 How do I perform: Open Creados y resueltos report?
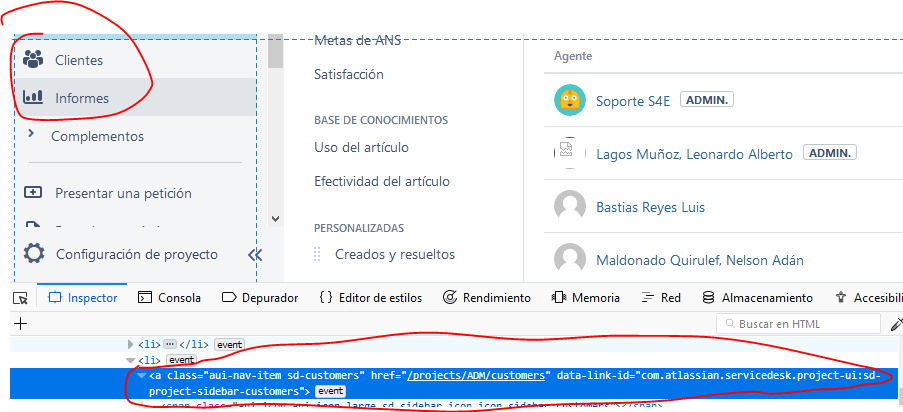(x=395, y=254)
